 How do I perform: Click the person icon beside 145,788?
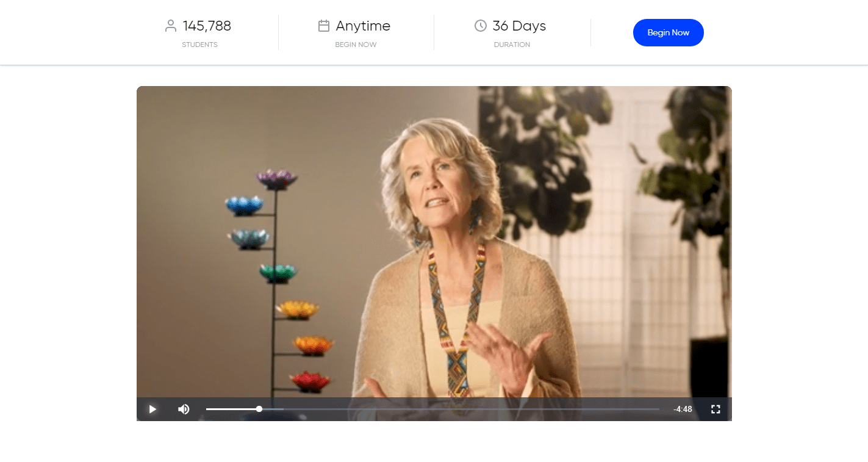tap(171, 26)
